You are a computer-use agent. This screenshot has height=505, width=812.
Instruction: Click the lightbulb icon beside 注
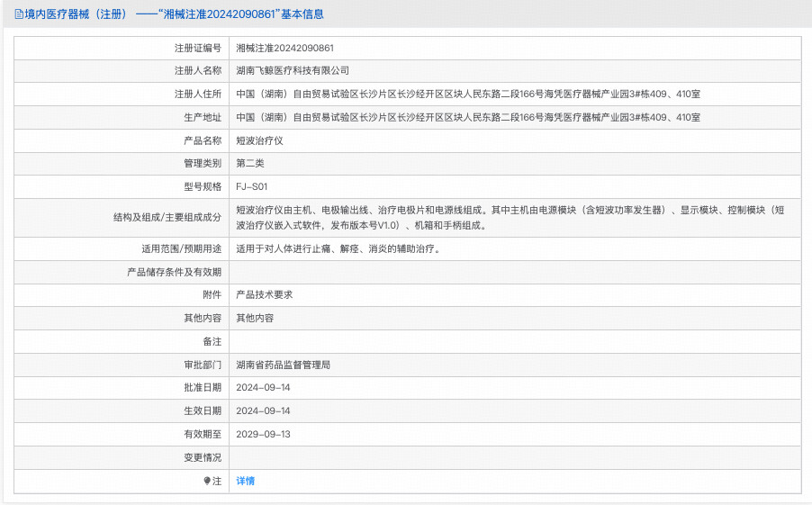(x=207, y=482)
